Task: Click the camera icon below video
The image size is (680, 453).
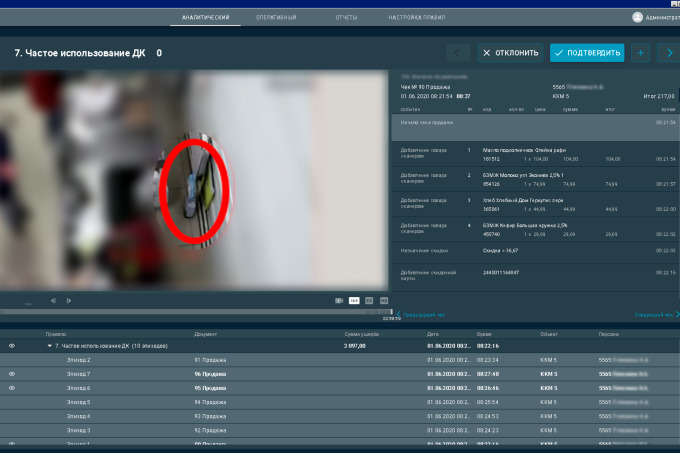Action: [339, 300]
